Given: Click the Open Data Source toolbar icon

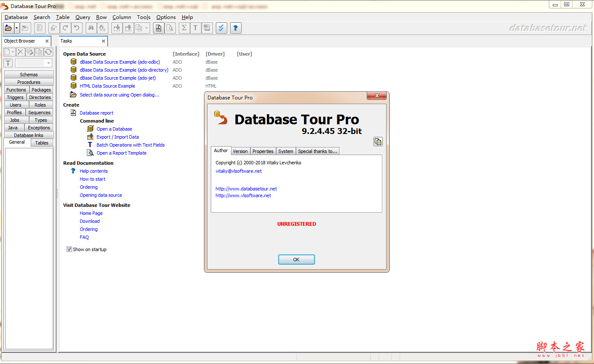Looking at the screenshot, I should click(8, 28).
